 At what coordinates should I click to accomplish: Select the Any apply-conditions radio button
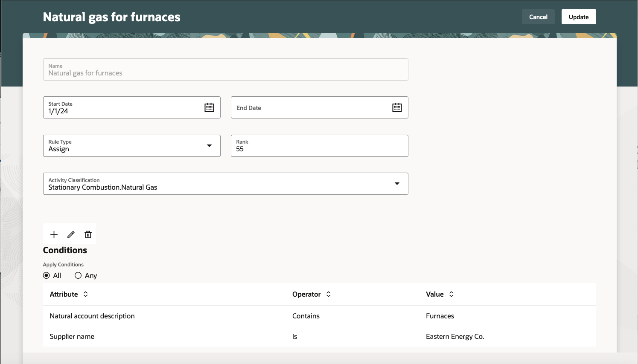click(x=78, y=275)
